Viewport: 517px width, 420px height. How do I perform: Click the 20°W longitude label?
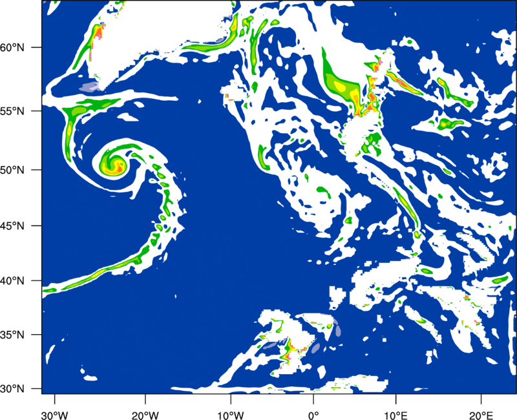click(145, 415)
